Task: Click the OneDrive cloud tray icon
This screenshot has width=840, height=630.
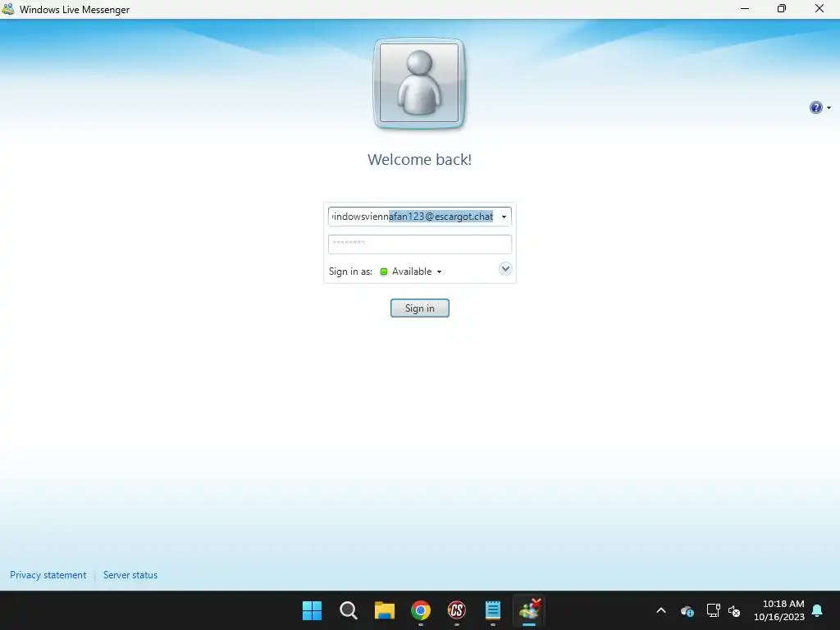Action: [x=687, y=610]
